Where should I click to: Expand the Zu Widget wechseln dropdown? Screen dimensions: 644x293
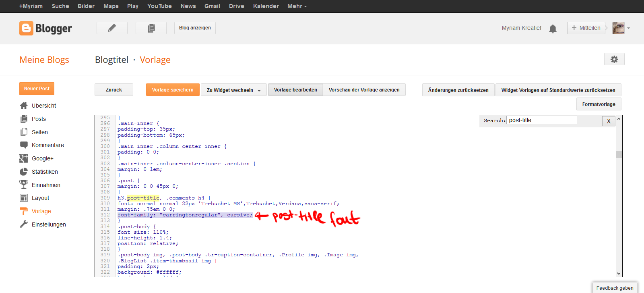pos(234,90)
